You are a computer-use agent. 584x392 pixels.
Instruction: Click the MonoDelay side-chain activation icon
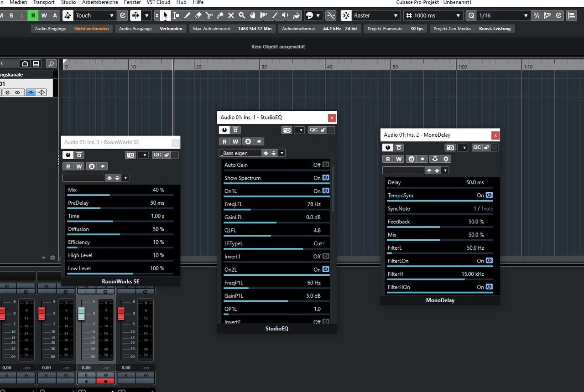pyautogui.click(x=434, y=159)
